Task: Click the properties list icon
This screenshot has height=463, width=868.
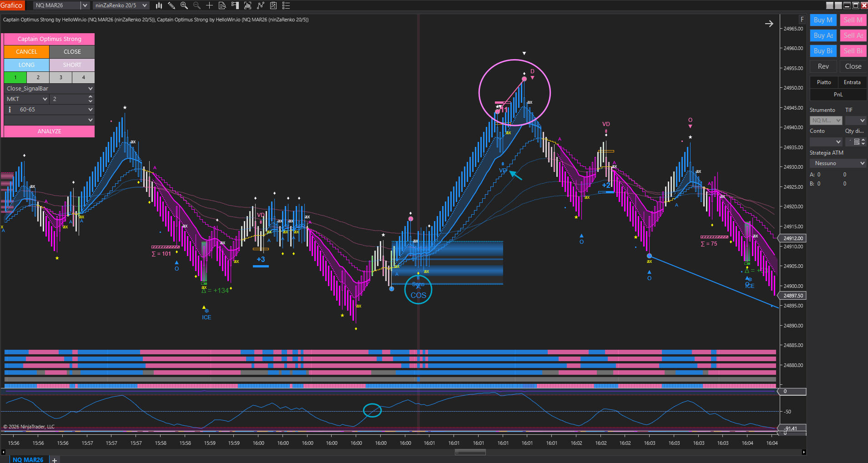Action: 286,5
